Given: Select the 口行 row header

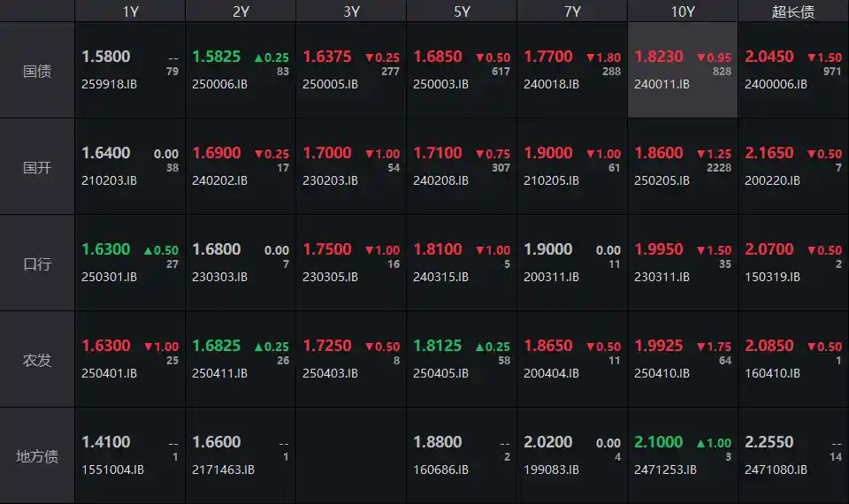Looking at the screenshot, I should (37, 263).
